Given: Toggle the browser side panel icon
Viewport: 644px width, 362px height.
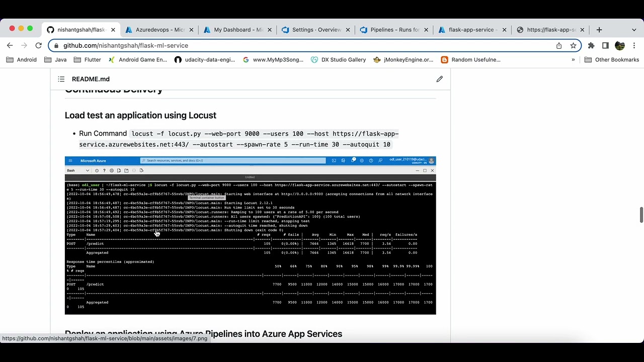Looking at the screenshot, I should coord(605,45).
